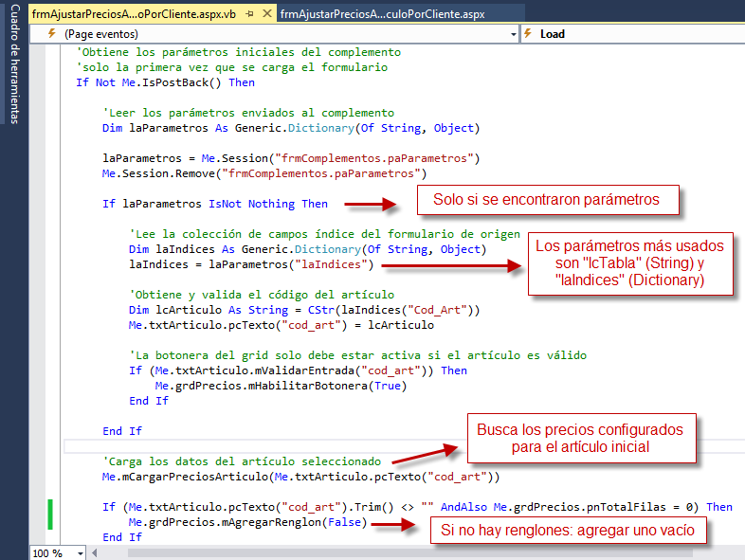
Task: Click the lightning icon beside Page eventos
Action: (51, 33)
